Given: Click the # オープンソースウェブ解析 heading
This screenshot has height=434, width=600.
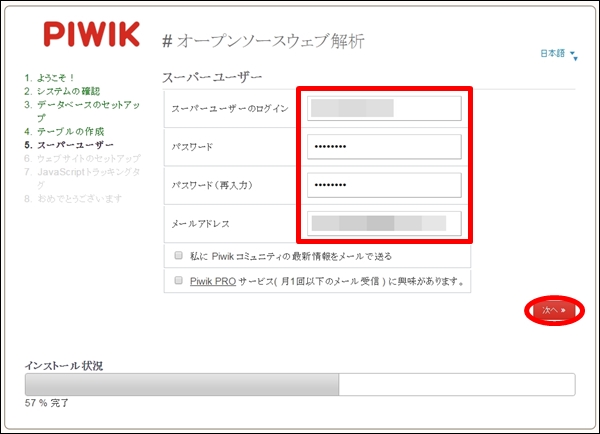Looking at the screenshot, I should pyautogui.click(x=263, y=41).
